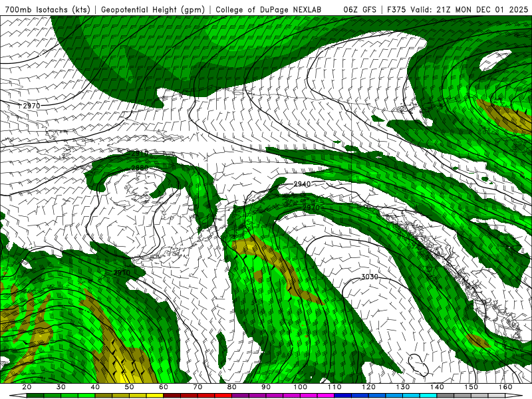Click the 2910 contour label in the lower-left jet
This screenshot has width=532, height=399.
coord(122,273)
